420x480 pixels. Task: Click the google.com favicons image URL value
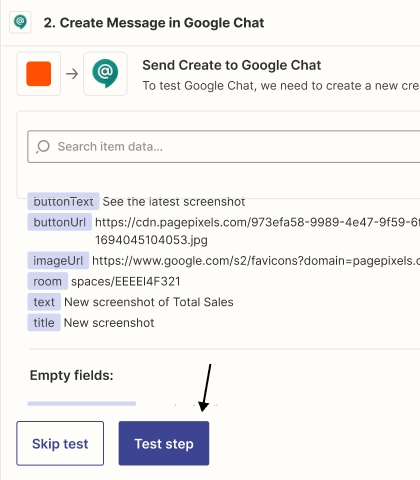pos(256,261)
